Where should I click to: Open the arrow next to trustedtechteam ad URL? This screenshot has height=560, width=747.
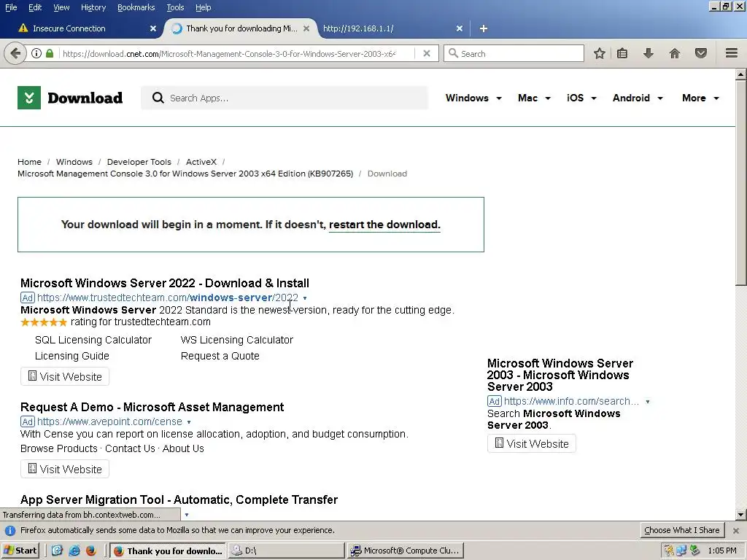point(305,298)
